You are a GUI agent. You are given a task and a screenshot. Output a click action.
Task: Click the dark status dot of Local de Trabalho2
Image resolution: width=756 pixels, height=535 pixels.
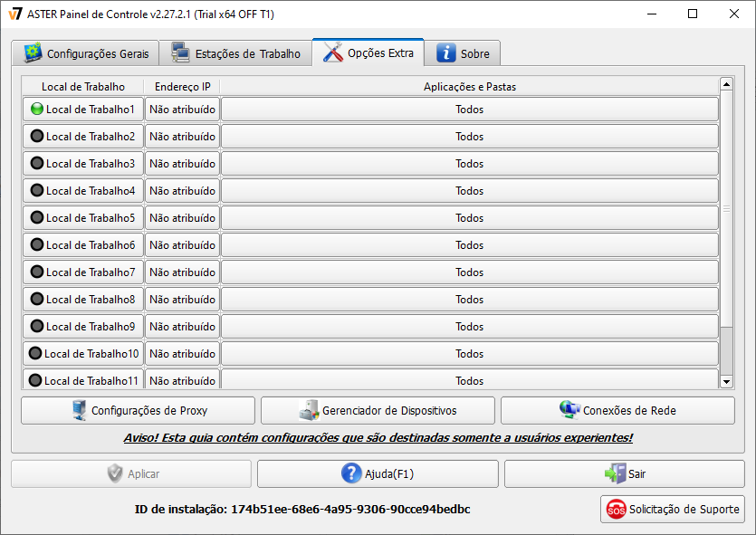point(37,136)
